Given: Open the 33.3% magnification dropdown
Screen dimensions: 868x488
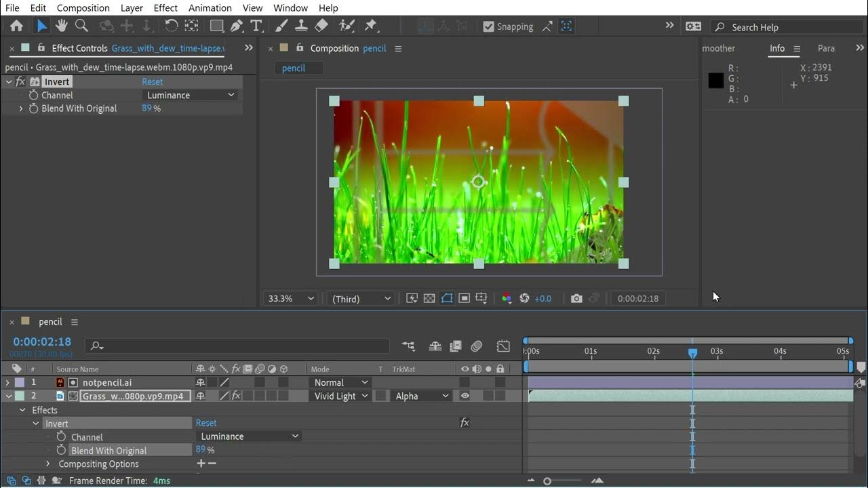Looking at the screenshot, I should click(x=291, y=298).
